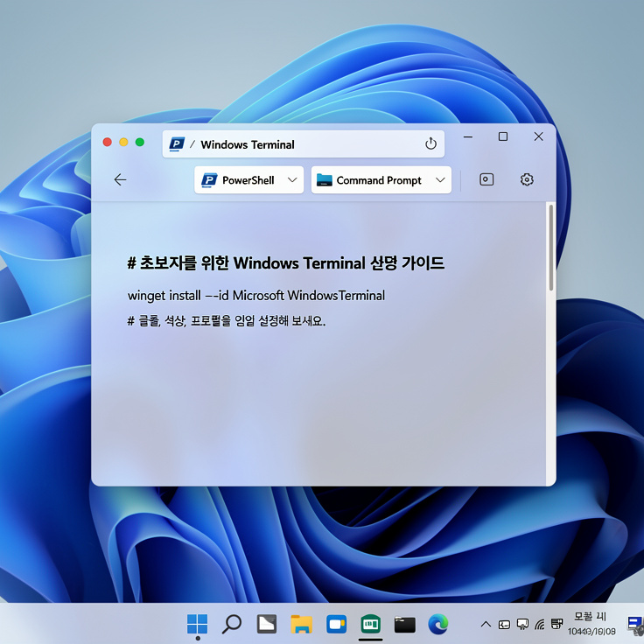This screenshot has height=644, width=644.
Task: Expand the PowerShell profile dropdown arrow
Action: 293,180
